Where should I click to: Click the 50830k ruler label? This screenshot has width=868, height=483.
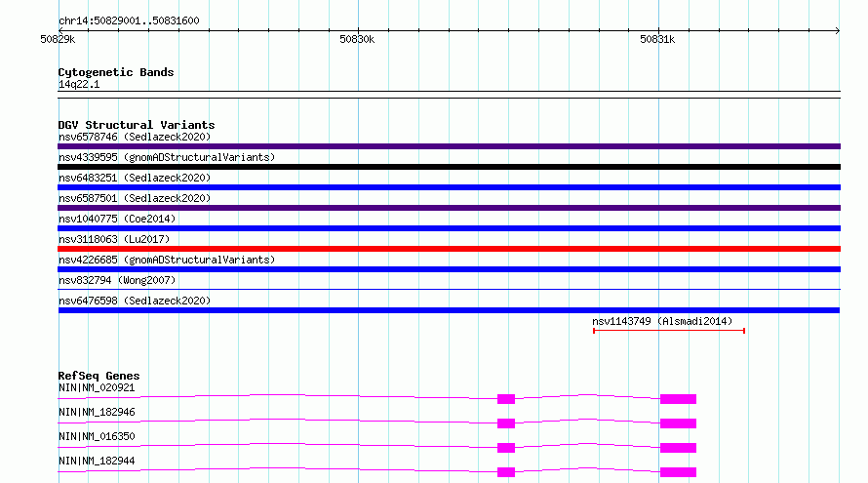coord(357,39)
